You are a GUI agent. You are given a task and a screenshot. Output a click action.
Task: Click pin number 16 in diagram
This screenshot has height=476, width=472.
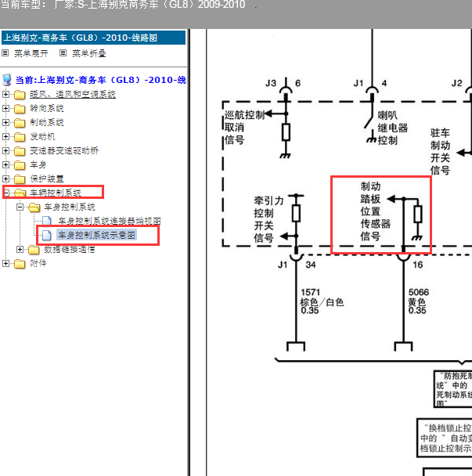[x=418, y=265]
